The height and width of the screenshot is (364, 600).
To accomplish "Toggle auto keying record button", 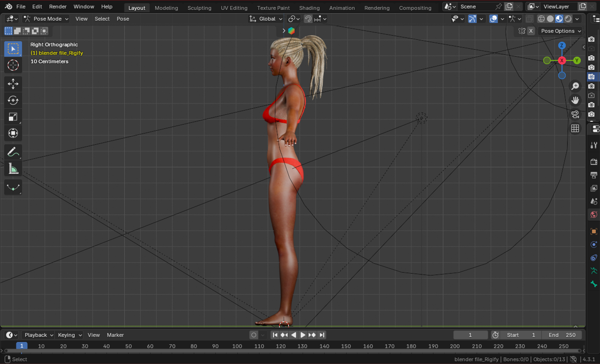I will tap(254, 335).
